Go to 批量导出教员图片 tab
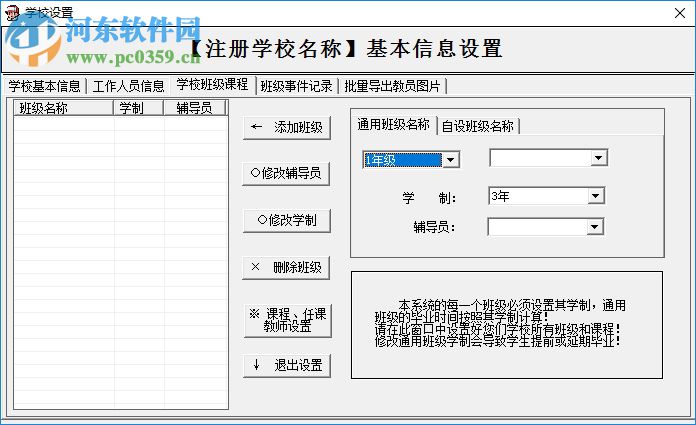The image size is (696, 425). point(392,86)
